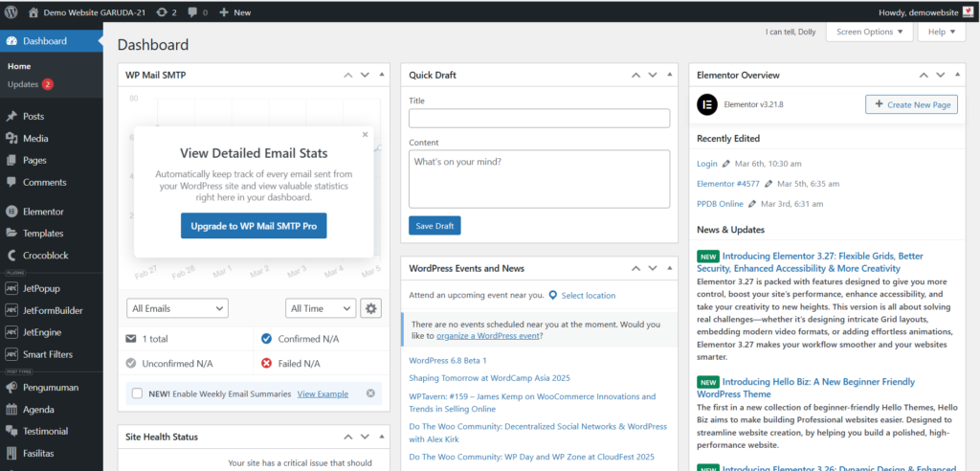Image resolution: width=980 pixels, height=471 pixels.
Task: Click Upgrade to WP Mail SMTP Pro button
Action: click(x=254, y=226)
